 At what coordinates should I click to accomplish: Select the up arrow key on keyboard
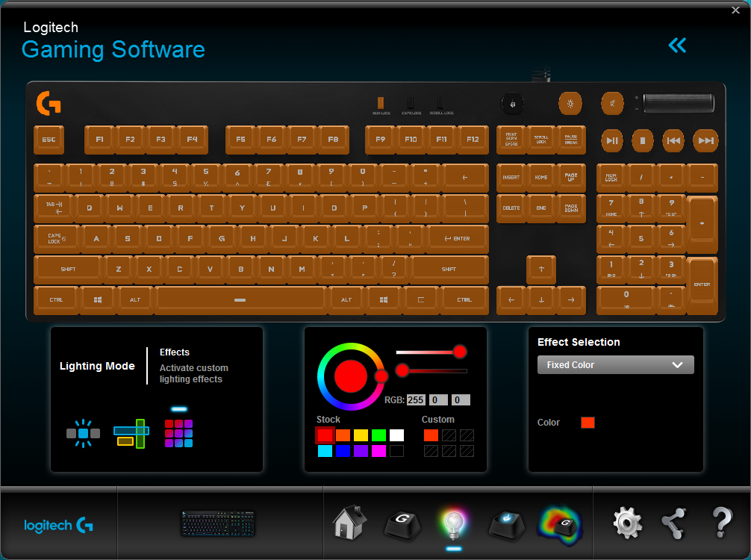tap(541, 270)
